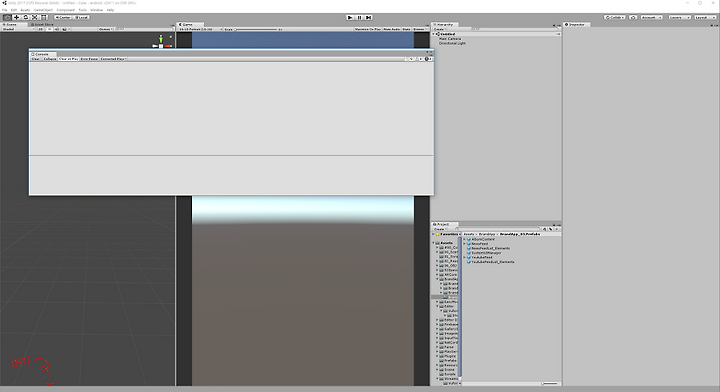Open the GameObject menu
The height and width of the screenshot is (392, 720).
43,10
